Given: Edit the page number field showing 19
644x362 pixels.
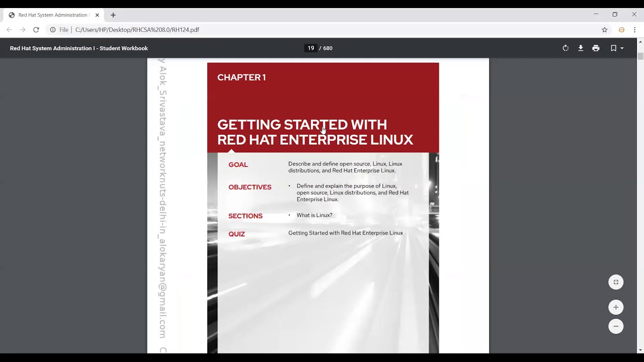Looking at the screenshot, I should [x=310, y=48].
